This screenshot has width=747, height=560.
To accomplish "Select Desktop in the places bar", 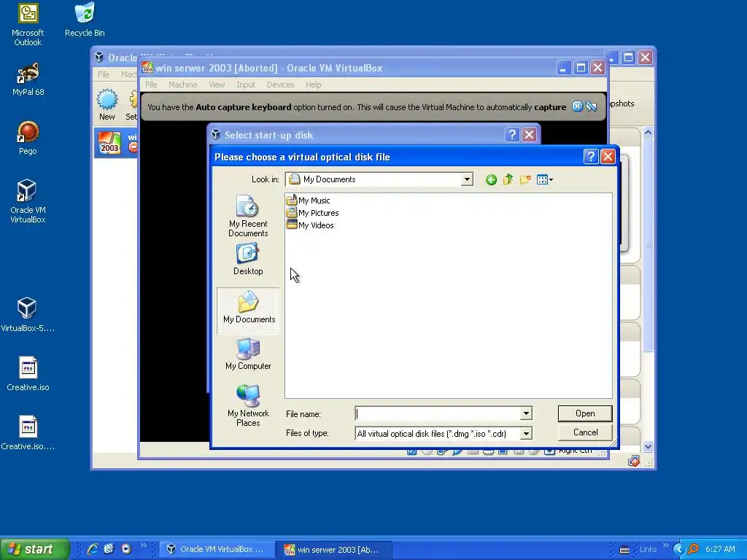I will coord(248,260).
